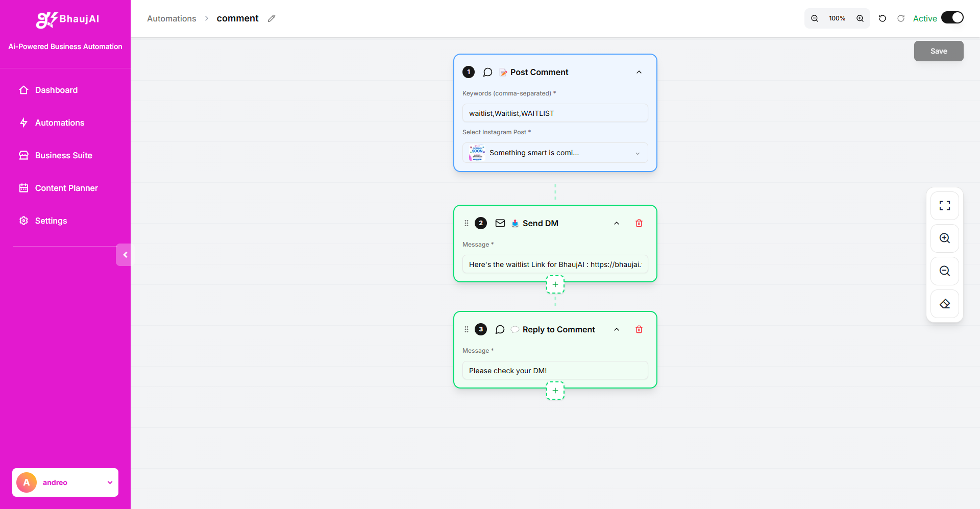The width and height of the screenshot is (980, 509).
Task: Click the zoom-out magnifier on floating toolbar
Action: 945,271
